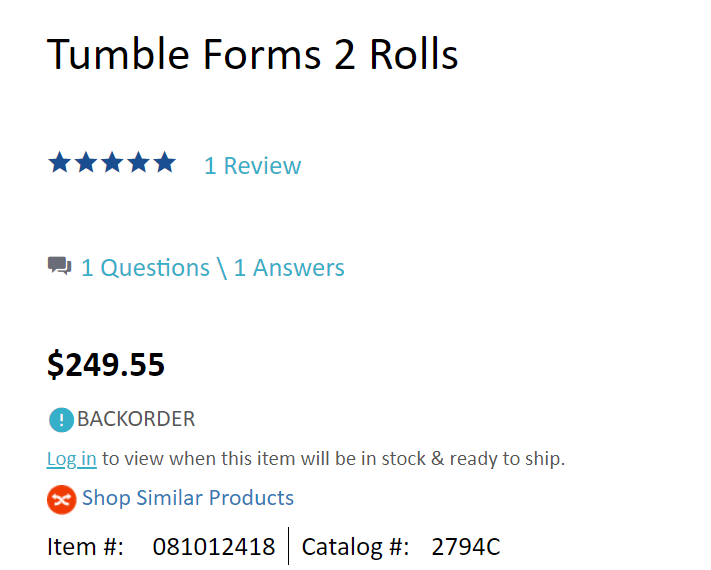This screenshot has width=711, height=570.
Task: Click the $249.55 price
Action: point(106,365)
